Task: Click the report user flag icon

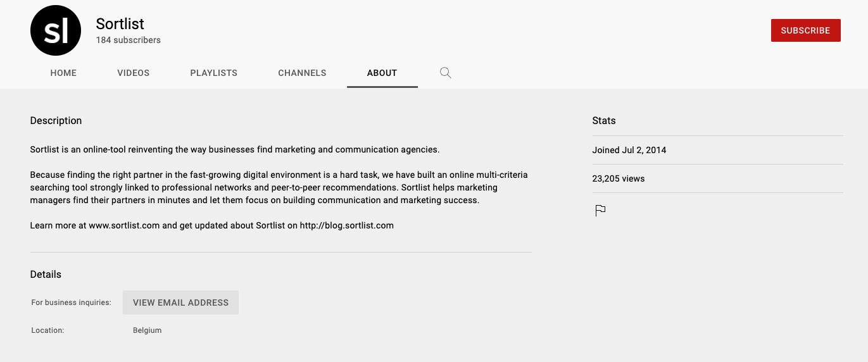Action: click(600, 211)
